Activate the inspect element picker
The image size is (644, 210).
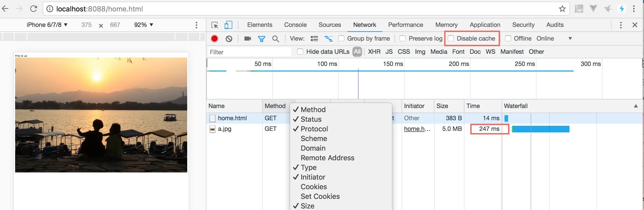pos(215,25)
